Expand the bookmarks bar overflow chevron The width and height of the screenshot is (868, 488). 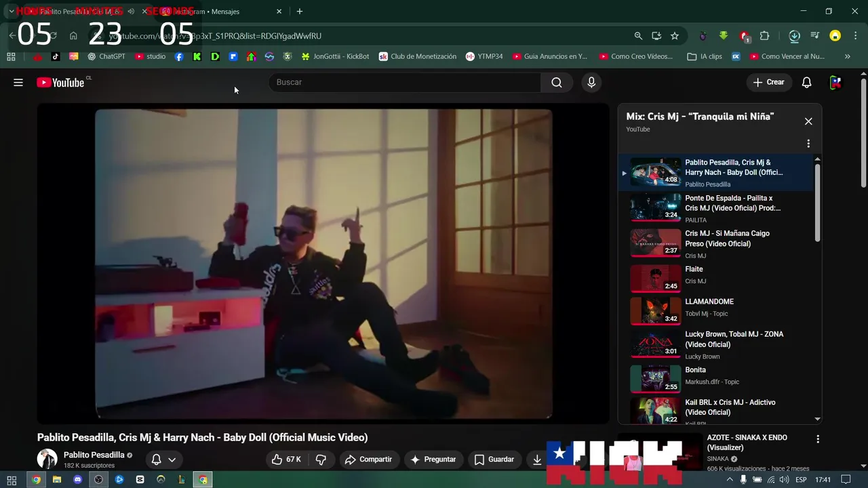click(x=847, y=57)
